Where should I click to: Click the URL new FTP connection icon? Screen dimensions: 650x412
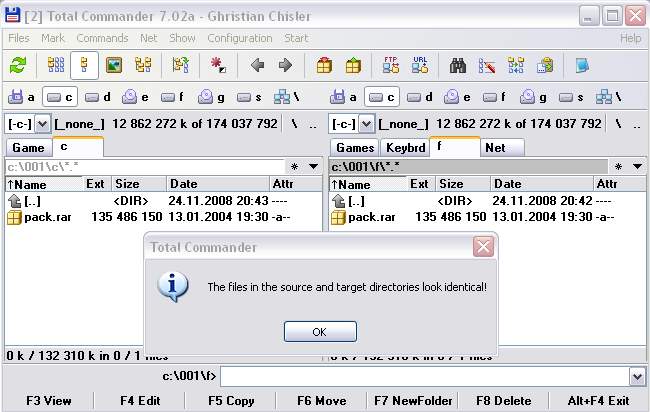pyautogui.click(x=420, y=66)
